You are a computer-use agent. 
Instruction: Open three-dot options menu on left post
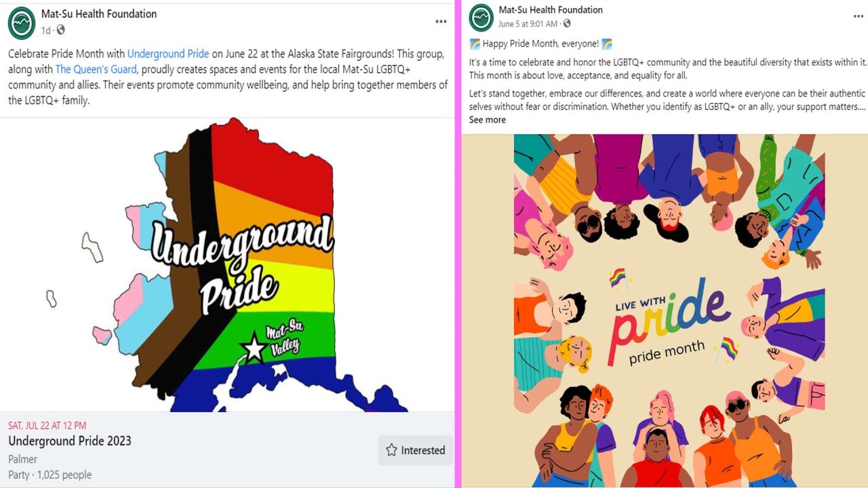pyautogui.click(x=441, y=22)
